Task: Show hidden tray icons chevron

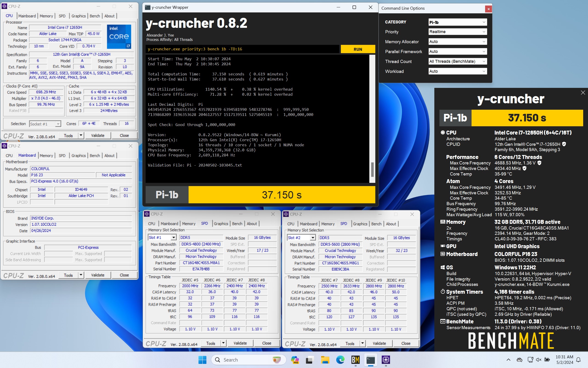Action: 508,360
